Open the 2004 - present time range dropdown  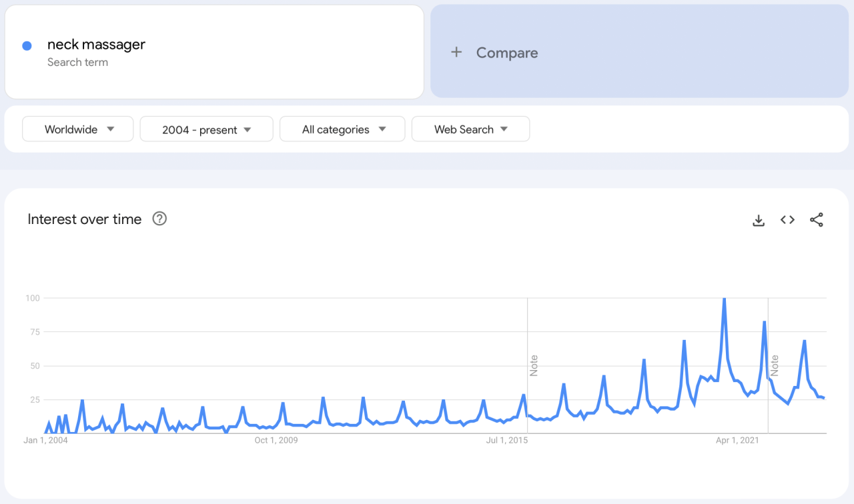tap(206, 129)
